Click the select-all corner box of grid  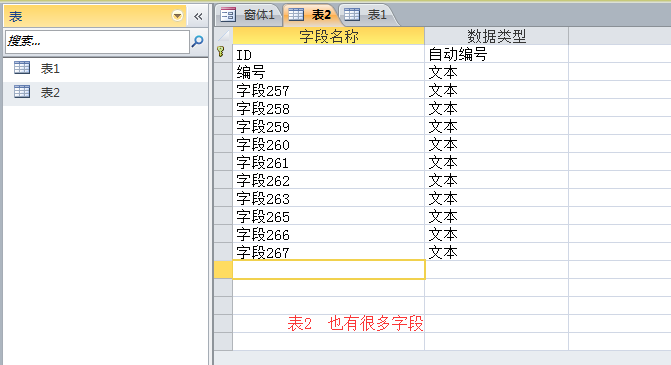tap(223, 36)
